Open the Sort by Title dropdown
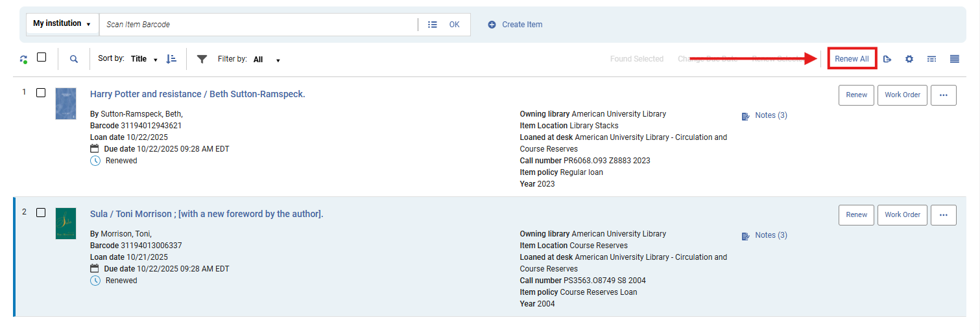The image size is (980, 335). point(144,59)
